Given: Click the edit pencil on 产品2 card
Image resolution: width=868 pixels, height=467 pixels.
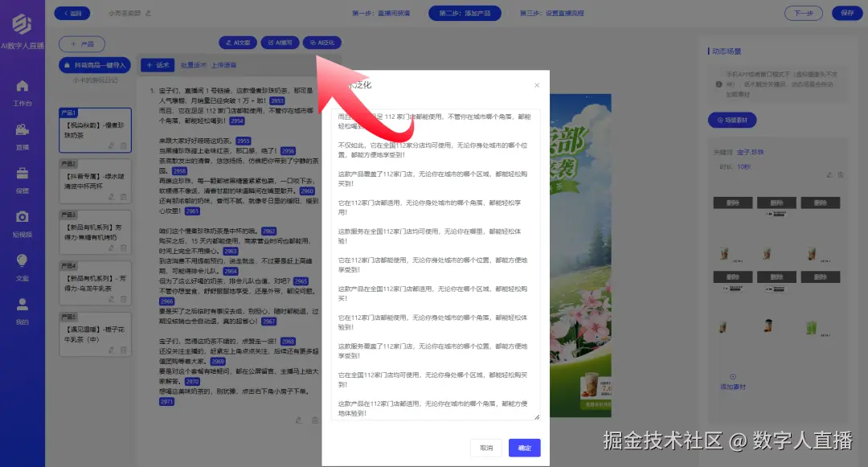Looking at the screenshot, I should point(111,197).
